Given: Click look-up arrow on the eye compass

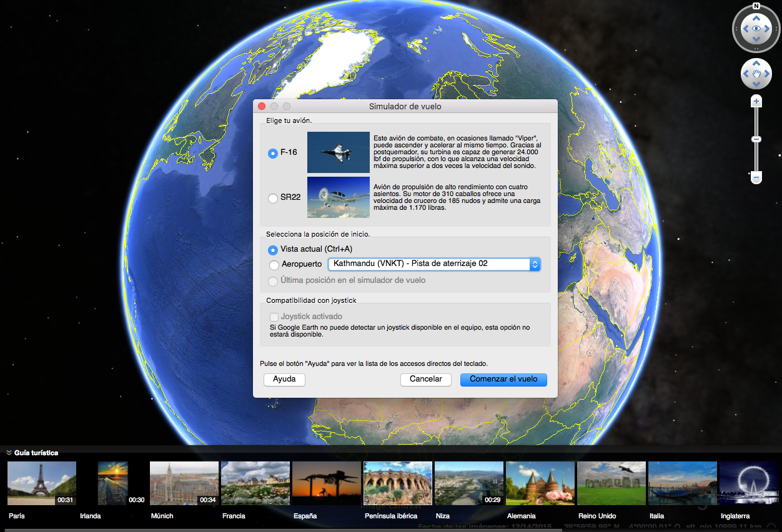Looking at the screenshot, I should point(756,17).
